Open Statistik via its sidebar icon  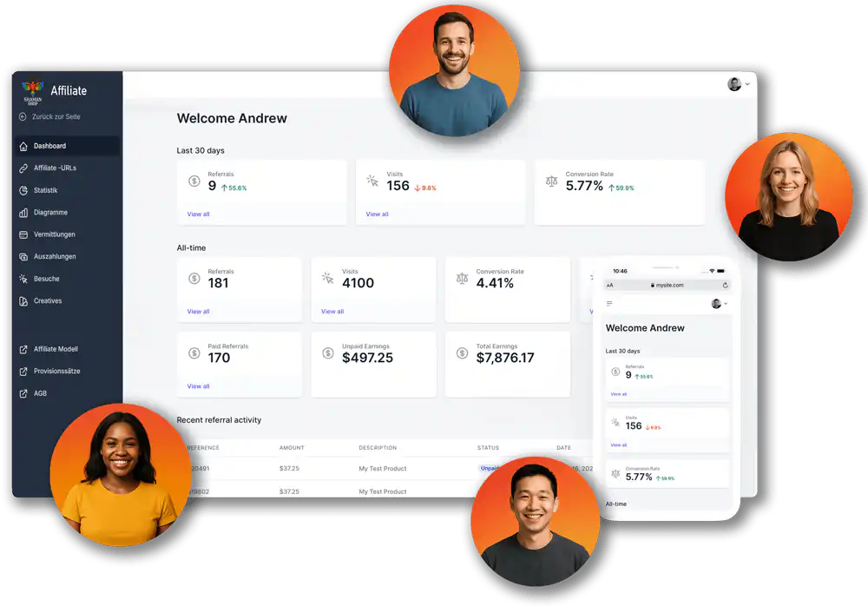(23, 190)
